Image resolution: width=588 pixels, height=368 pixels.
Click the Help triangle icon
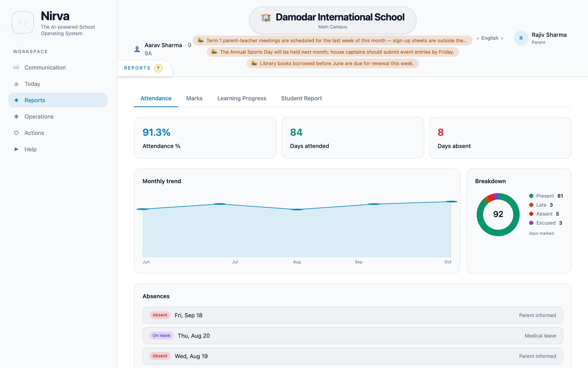tap(16, 149)
